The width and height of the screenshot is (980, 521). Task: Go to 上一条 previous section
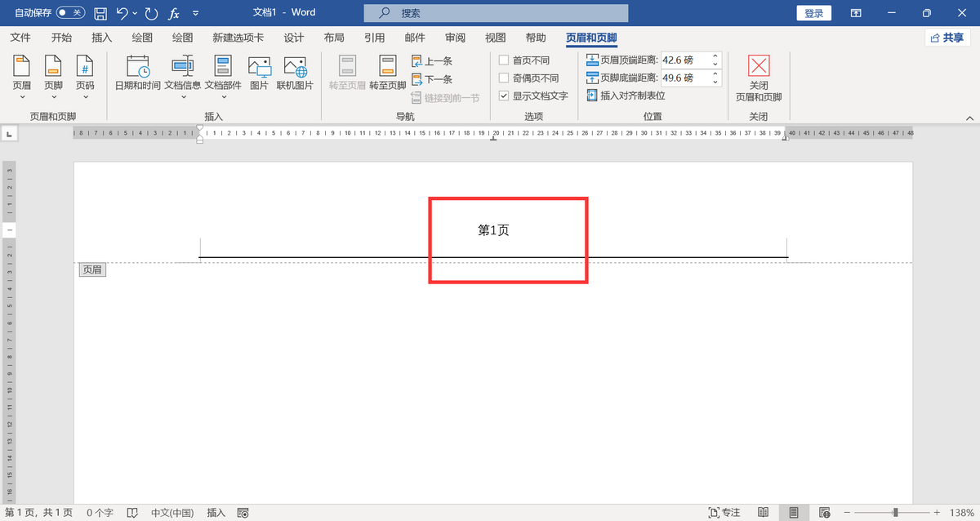click(432, 61)
